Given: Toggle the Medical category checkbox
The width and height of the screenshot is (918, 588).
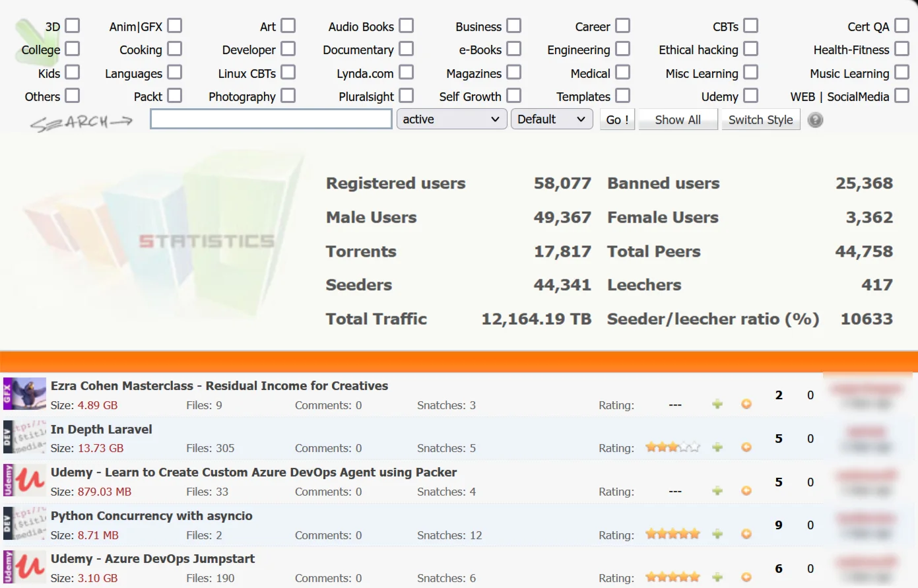Looking at the screenshot, I should pos(623,72).
